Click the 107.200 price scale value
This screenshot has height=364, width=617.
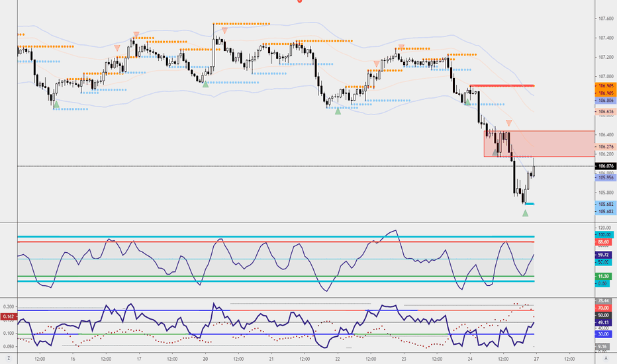coord(606,57)
